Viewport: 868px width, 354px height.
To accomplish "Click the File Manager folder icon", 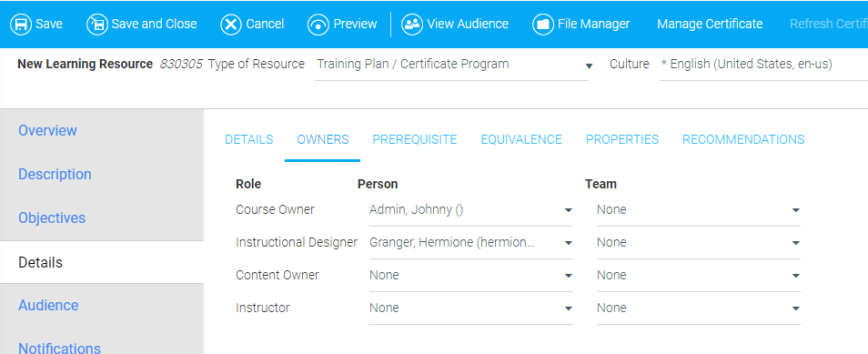I will [x=543, y=25].
